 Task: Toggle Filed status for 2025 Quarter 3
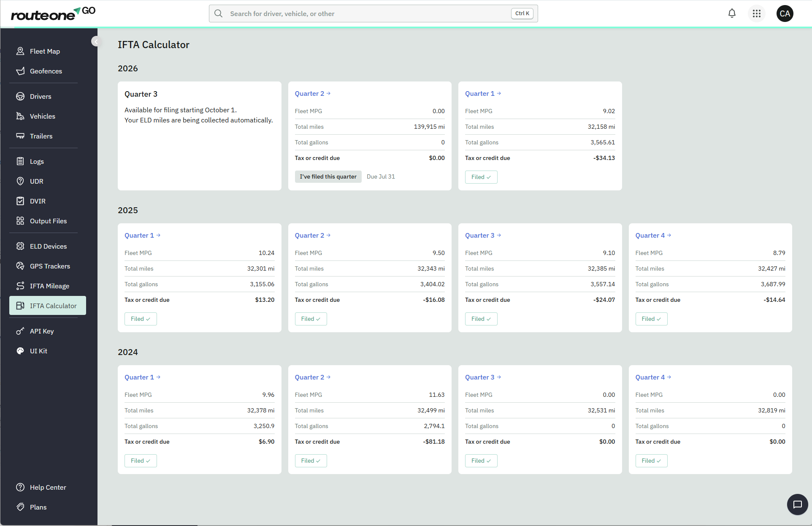(x=481, y=319)
